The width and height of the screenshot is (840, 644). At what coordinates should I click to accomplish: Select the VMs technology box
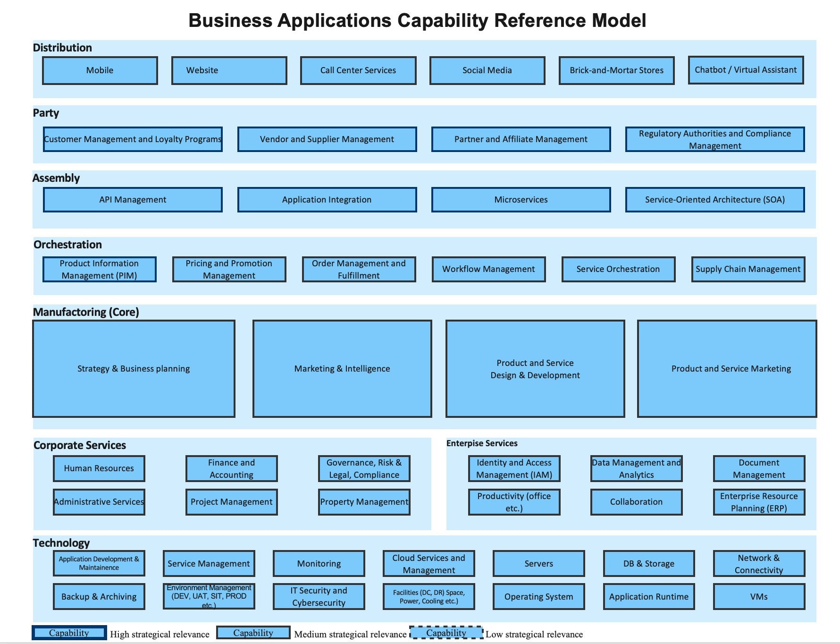pyautogui.click(x=758, y=597)
